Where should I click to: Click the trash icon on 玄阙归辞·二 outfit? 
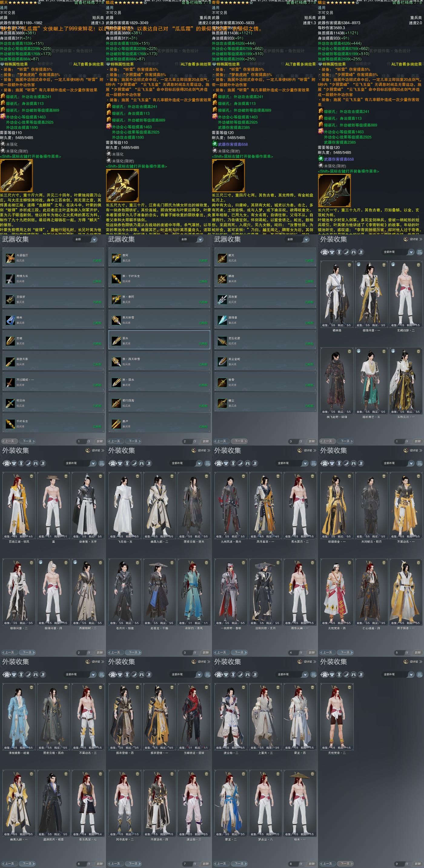[419, 265]
